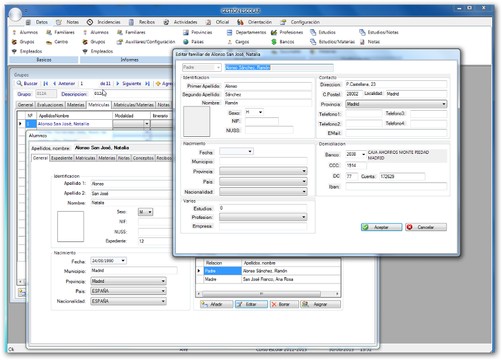
Task: Switch to Recibos ribbon tab
Action: pos(142,22)
